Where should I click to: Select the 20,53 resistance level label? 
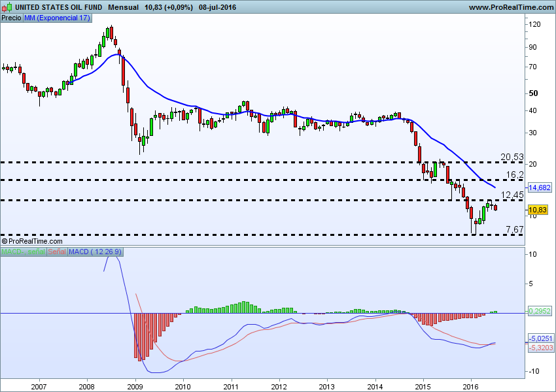pyautogui.click(x=512, y=157)
